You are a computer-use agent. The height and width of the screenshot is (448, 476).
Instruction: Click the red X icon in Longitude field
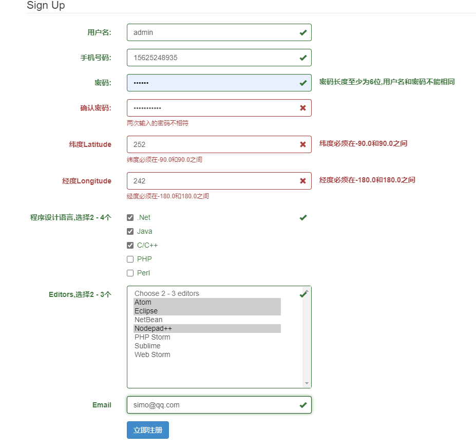click(303, 181)
